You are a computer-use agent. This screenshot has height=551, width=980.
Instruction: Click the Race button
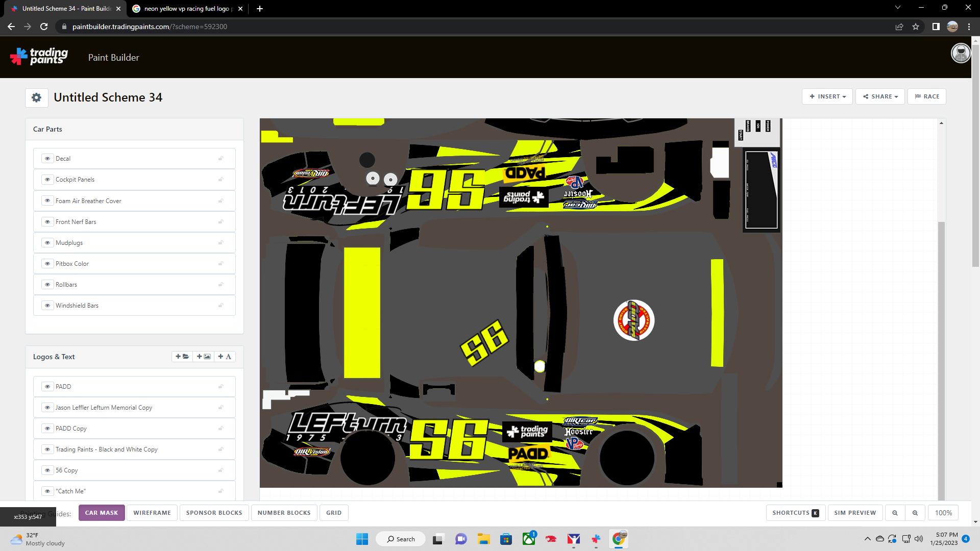coord(926,96)
